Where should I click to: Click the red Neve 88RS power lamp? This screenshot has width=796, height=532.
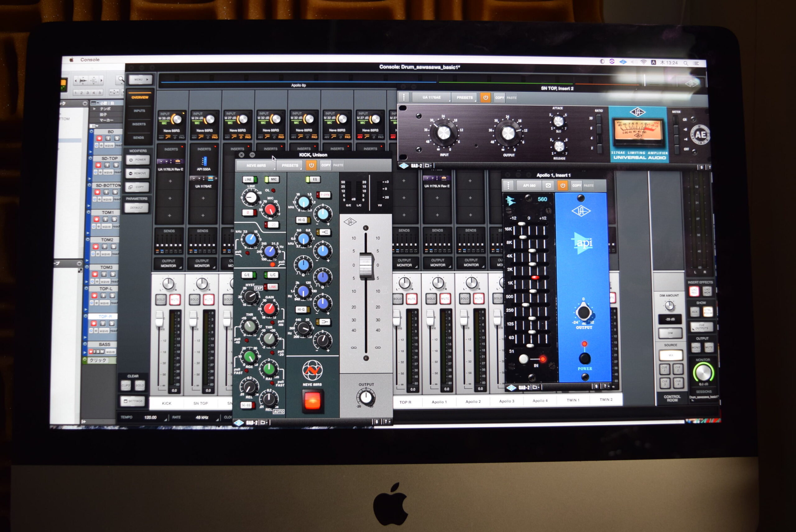[312, 401]
